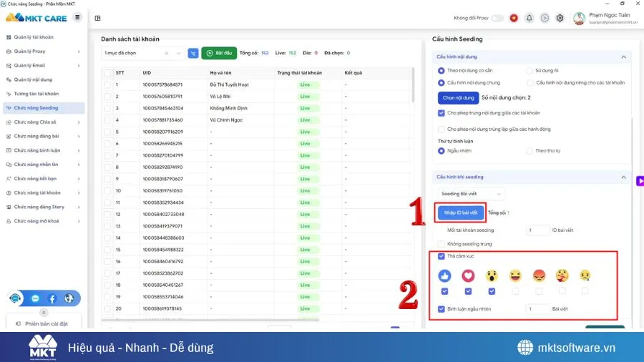Click the hamburger menu icon beside MKT CARE
Image resolution: width=644 pixels, height=362 pixels.
(77, 17)
